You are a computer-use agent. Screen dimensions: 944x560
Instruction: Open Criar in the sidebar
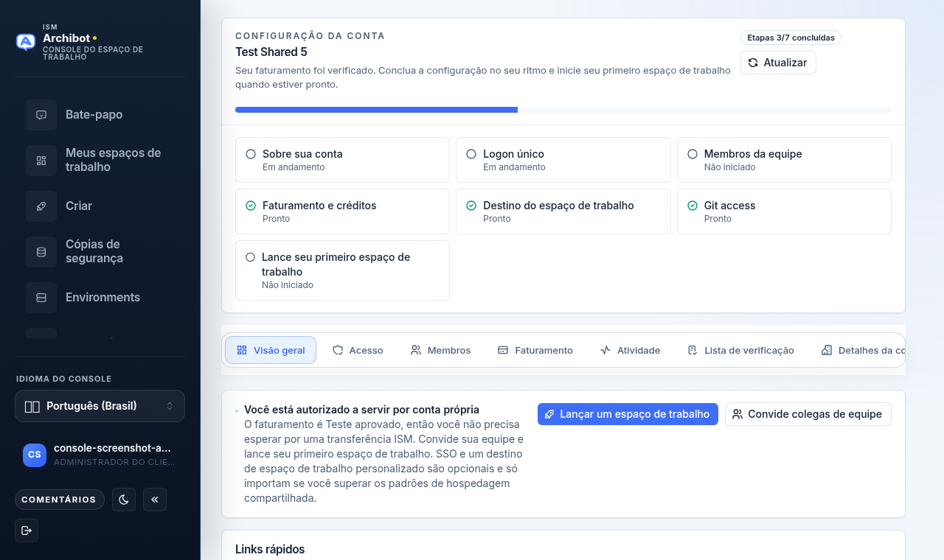pyautogui.click(x=100, y=206)
